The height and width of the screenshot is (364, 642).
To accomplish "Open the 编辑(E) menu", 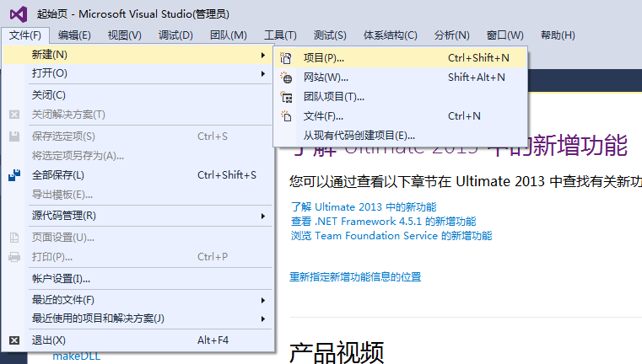I will point(74,35).
